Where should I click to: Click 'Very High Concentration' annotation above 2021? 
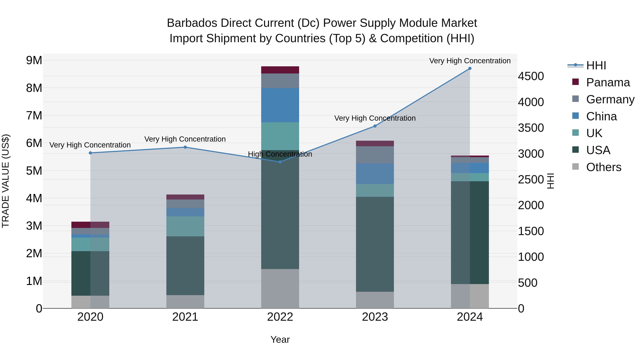pos(185,139)
